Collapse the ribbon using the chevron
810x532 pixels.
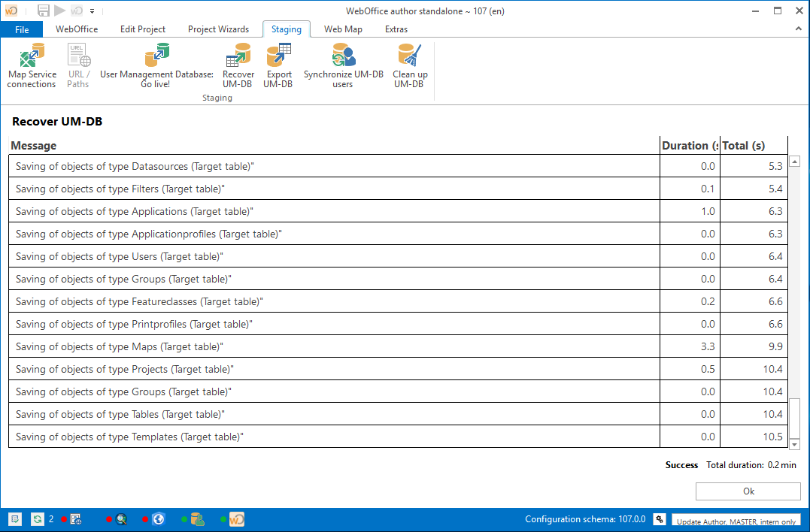coord(799,29)
